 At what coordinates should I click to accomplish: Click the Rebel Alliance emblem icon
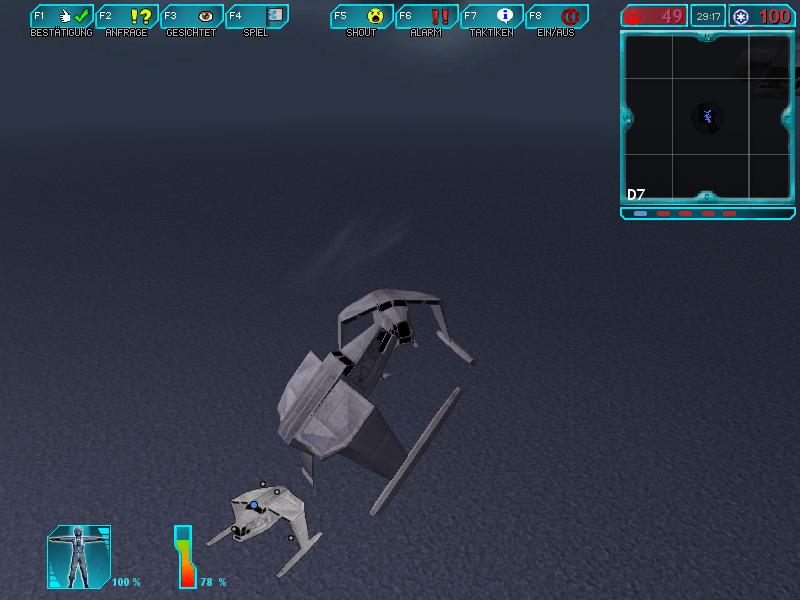click(633, 17)
